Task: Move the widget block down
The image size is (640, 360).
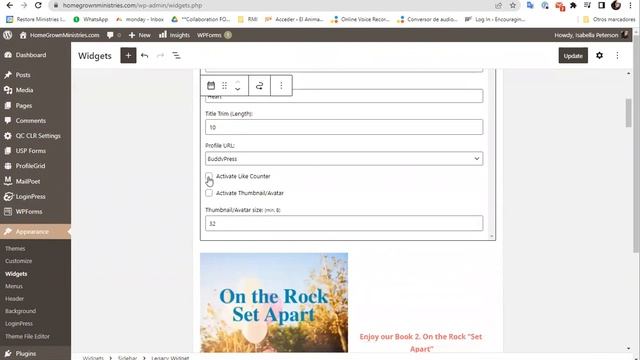Action: [x=238, y=89]
